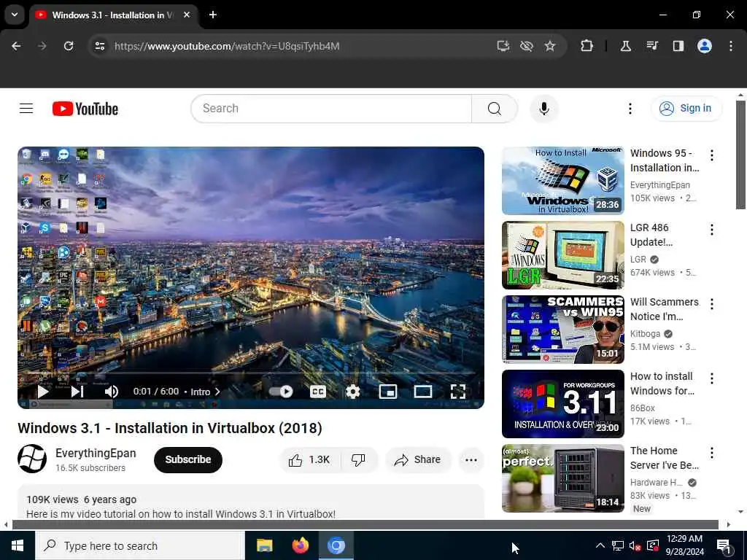Click the YouTube search field
The width and height of the screenshot is (747, 560).
pos(331,109)
